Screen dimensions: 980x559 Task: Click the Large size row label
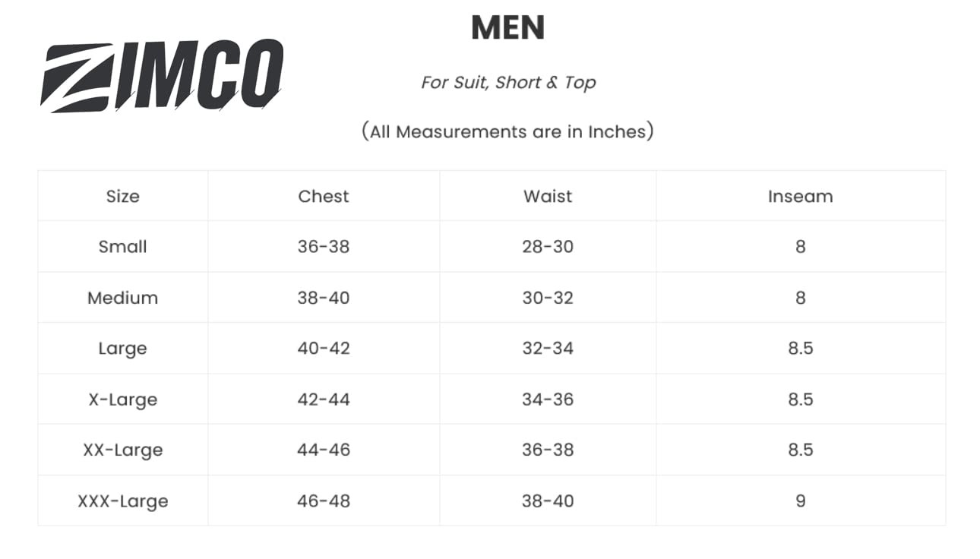(x=123, y=349)
